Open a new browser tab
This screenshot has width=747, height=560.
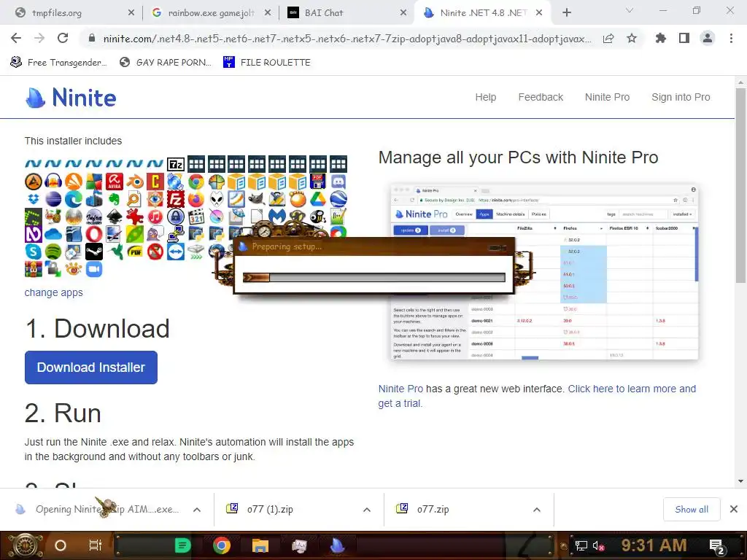[566, 12]
